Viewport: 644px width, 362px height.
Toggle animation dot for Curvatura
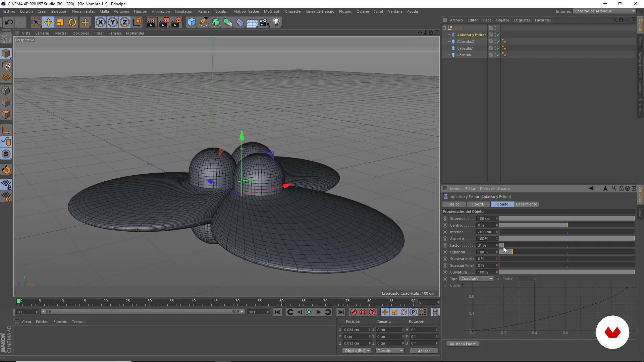point(445,272)
